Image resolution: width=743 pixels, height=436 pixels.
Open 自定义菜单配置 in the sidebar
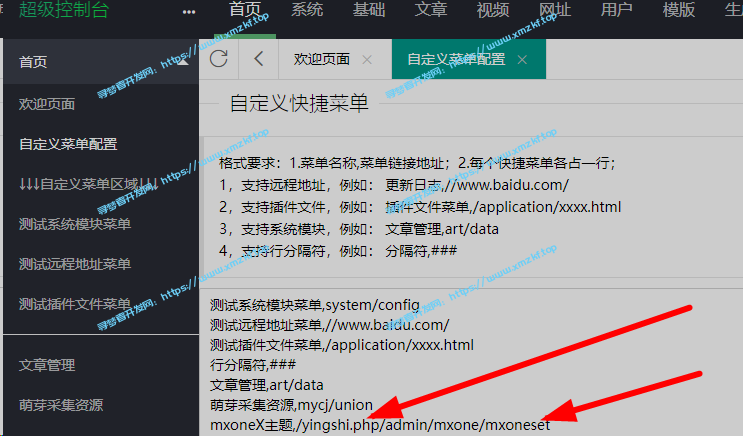(68, 144)
